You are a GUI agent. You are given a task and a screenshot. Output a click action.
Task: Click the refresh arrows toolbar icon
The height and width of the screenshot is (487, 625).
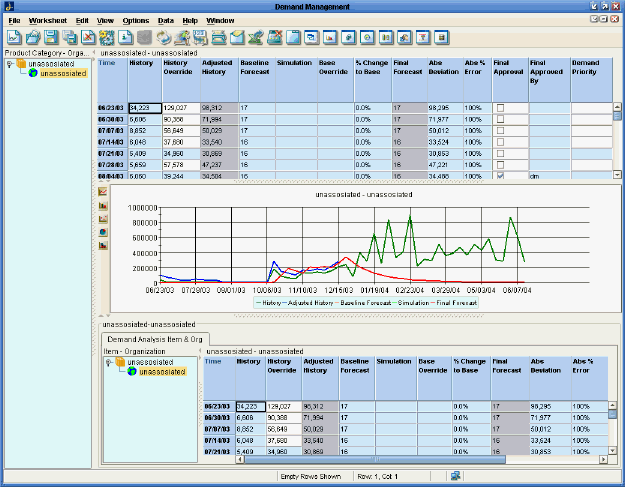163,37
